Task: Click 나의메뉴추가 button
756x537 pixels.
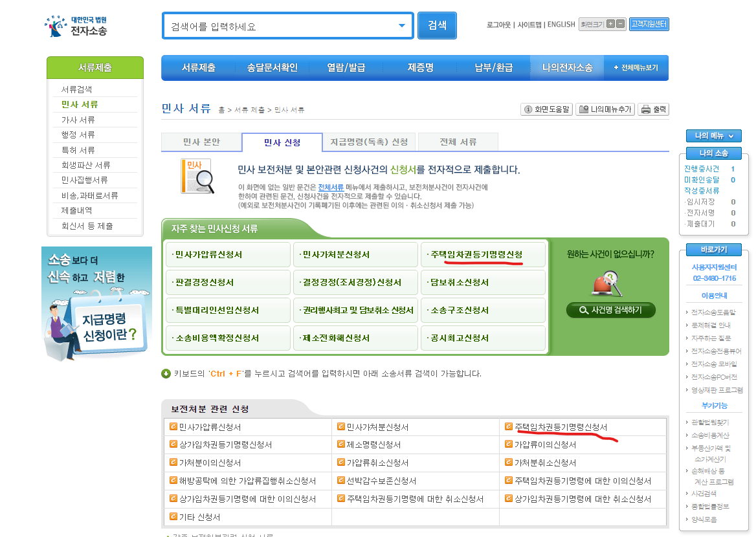Action: point(606,109)
